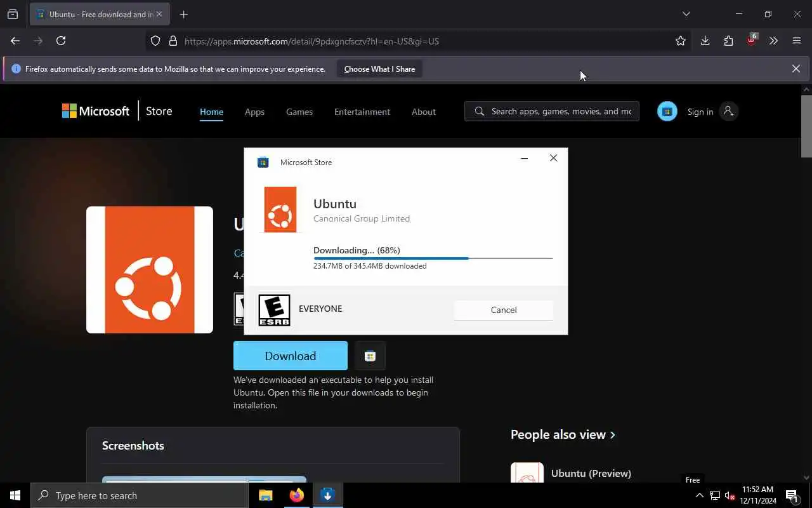Click the open in Store app icon button
Viewport: 812px width, 508px height.
coord(370,356)
